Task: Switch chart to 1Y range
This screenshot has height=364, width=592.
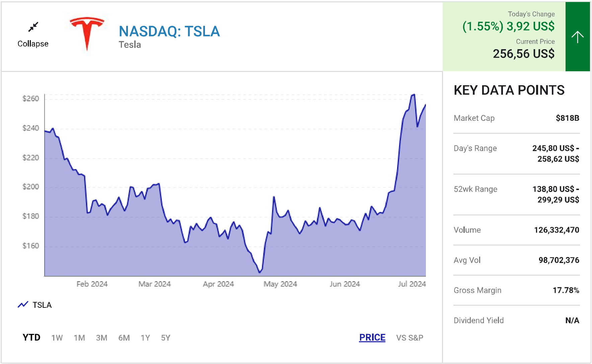Action: (145, 338)
